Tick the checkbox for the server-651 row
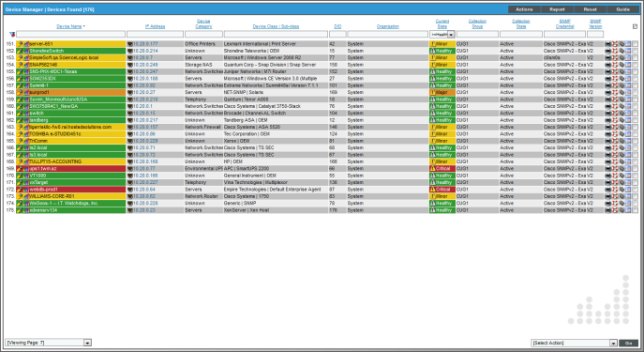644x352 pixels. (635, 44)
